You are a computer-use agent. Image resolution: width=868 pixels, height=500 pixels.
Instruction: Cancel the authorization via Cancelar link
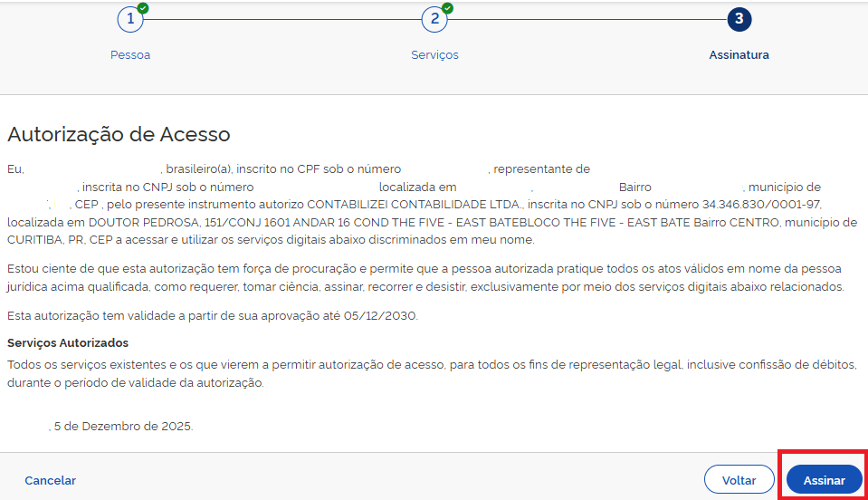click(x=51, y=480)
